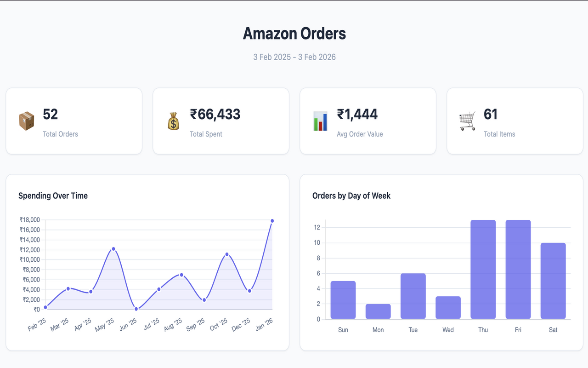Click the Sat bar in the weekday chart
Viewport: 588px width, 368px height.
pos(553,281)
